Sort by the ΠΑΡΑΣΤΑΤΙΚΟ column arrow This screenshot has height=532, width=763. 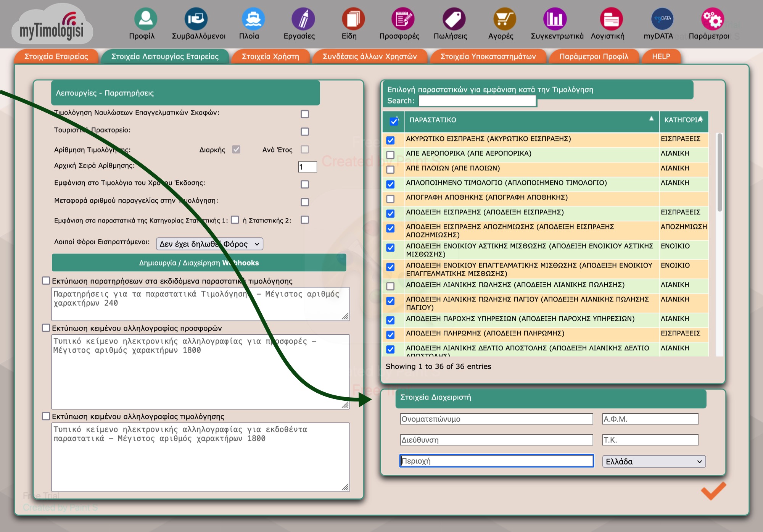pyautogui.click(x=651, y=119)
